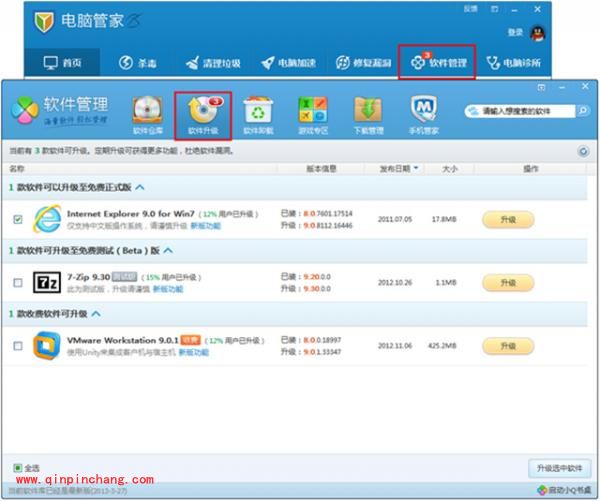This screenshot has height=501, width=600.
Task: Collapse the 收费软件可升级 group
Action: (96, 314)
